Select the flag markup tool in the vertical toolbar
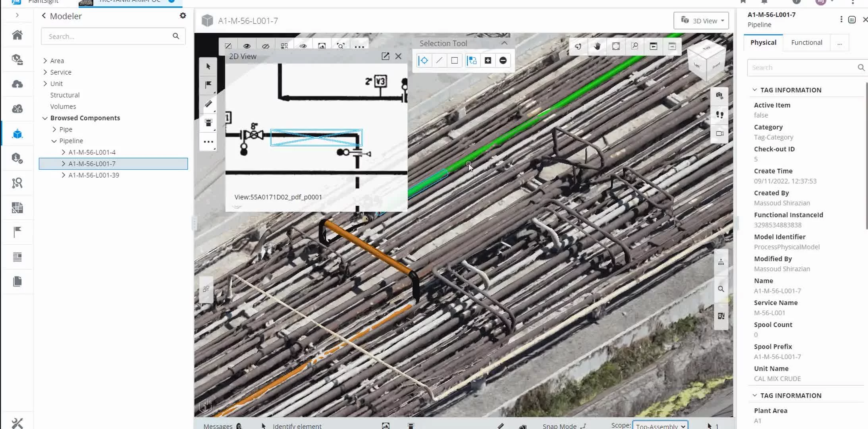 (208, 85)
